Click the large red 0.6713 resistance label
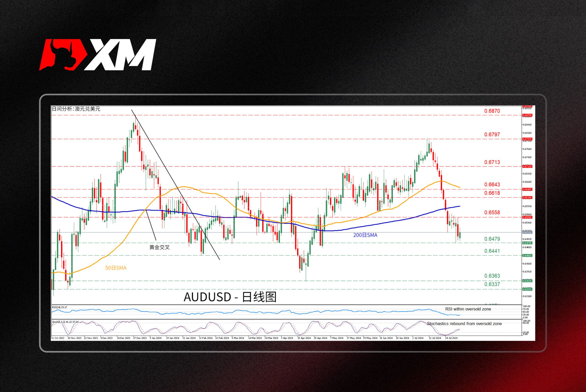 [x=492, y=162]
